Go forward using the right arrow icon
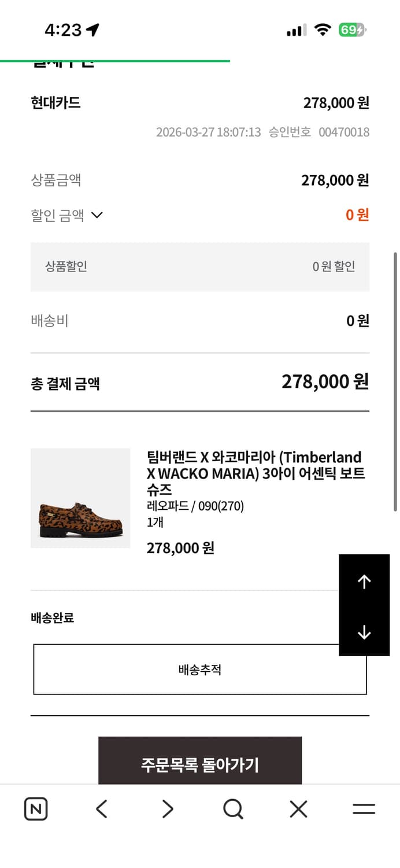The width and height of the screenshot is (400, 868). click(166, 809)
